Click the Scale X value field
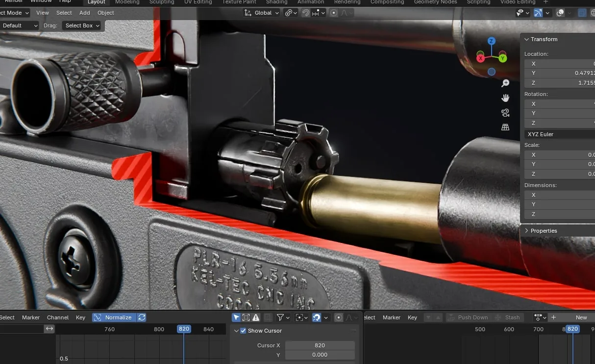Viewport: 595px width, 364px height. pyautogui.click(x=559, y=155)
